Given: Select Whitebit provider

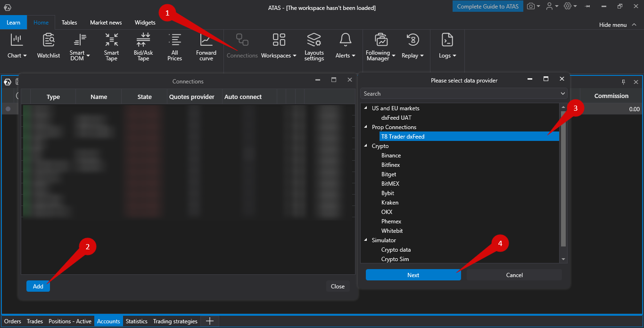Looking at the screenshot, I should click(x=392, y=230).
